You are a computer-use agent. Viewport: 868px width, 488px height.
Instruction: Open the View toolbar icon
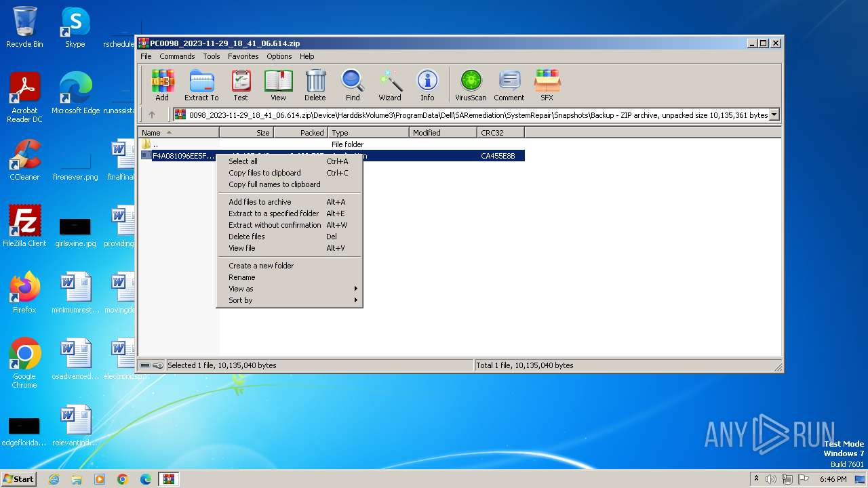tap(278, 85)
